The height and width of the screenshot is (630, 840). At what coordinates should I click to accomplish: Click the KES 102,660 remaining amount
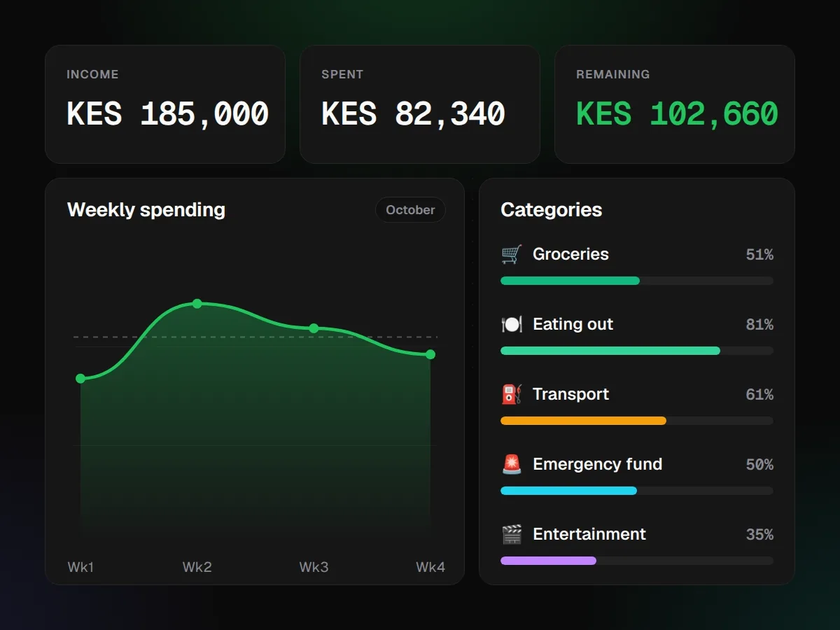(x=677, y=114)
